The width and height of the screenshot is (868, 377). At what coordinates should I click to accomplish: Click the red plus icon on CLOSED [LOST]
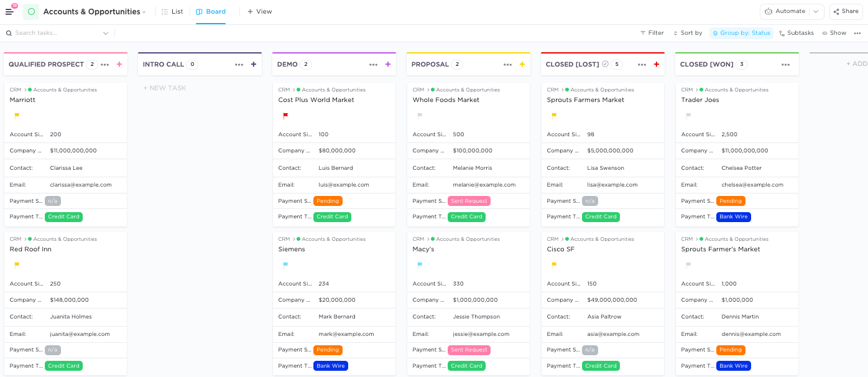[657, 63]
